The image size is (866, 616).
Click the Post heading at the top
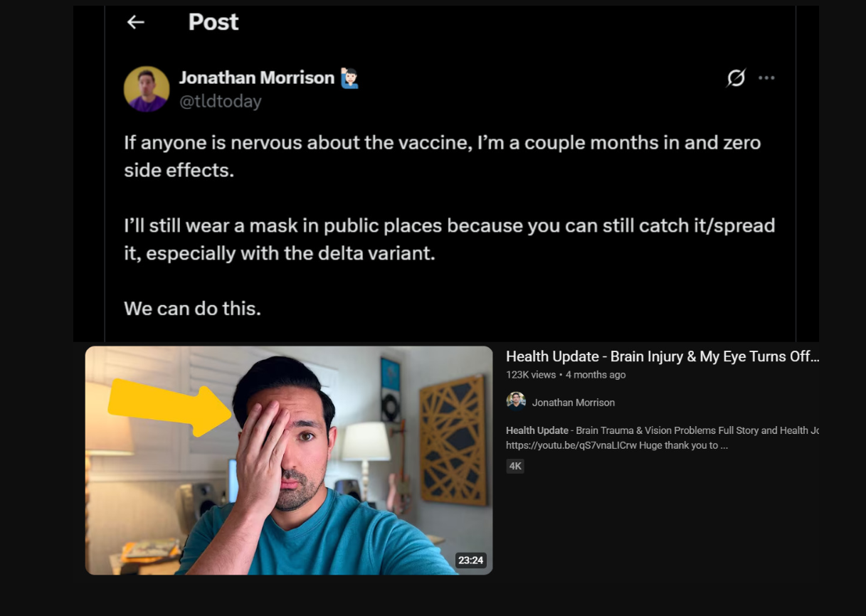tap(213, 22)
